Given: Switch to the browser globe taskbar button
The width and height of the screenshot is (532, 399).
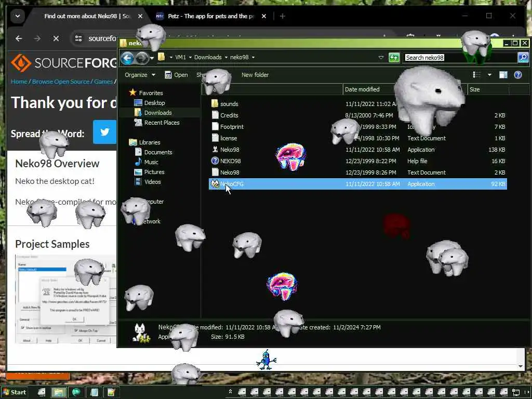Looking at the screenshot, I should (76, 392).
